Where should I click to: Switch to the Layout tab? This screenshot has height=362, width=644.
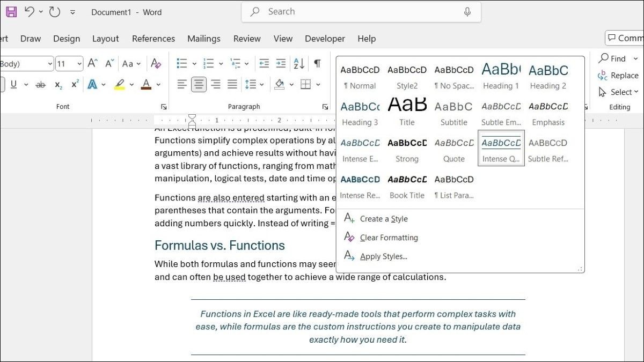coord(105,39)
